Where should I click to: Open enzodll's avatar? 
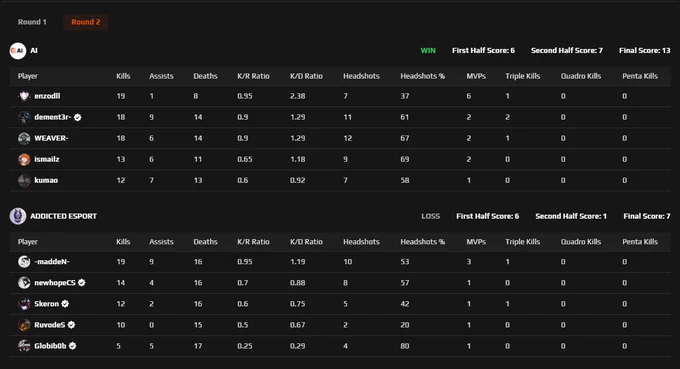[x=24, y=96]
